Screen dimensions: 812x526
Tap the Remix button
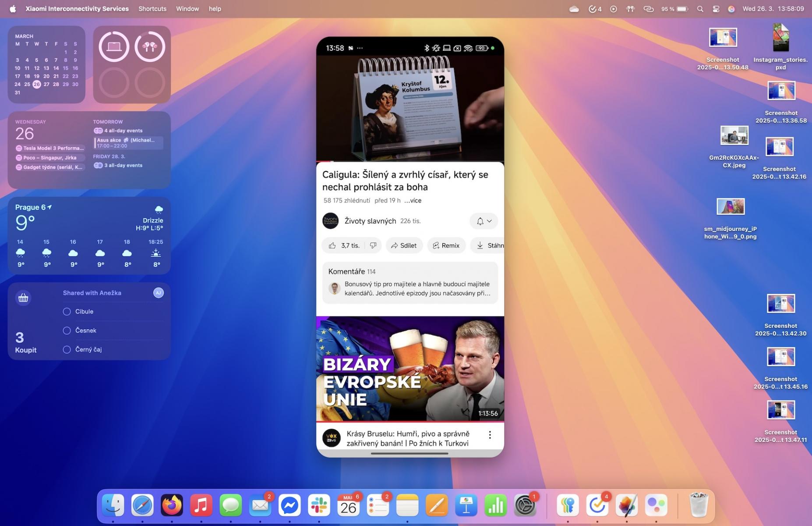[x=446, y=245]
